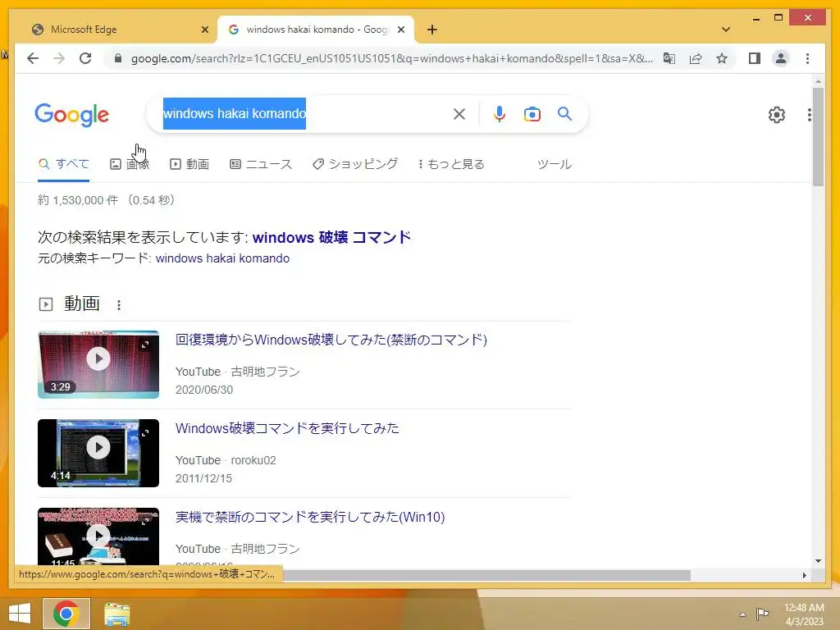Click the address bar URL

391,58
